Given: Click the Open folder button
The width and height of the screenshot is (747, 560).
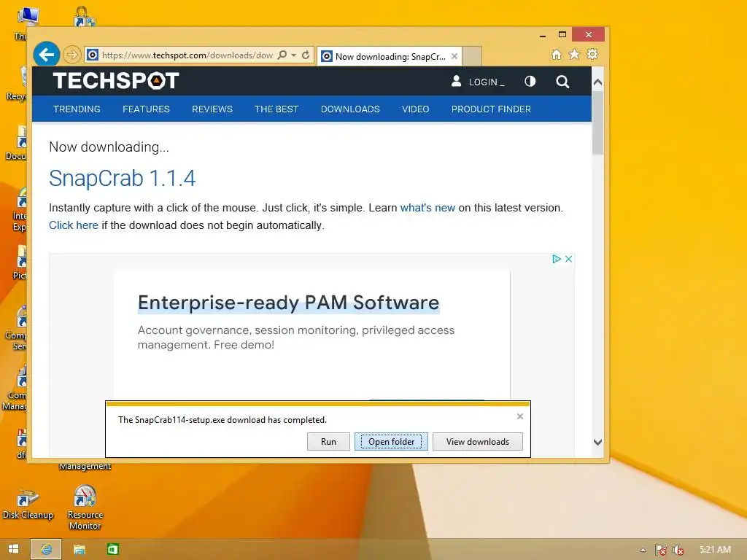Looking at the screenshot, I should pyautogui.click(x=391, y=441).
